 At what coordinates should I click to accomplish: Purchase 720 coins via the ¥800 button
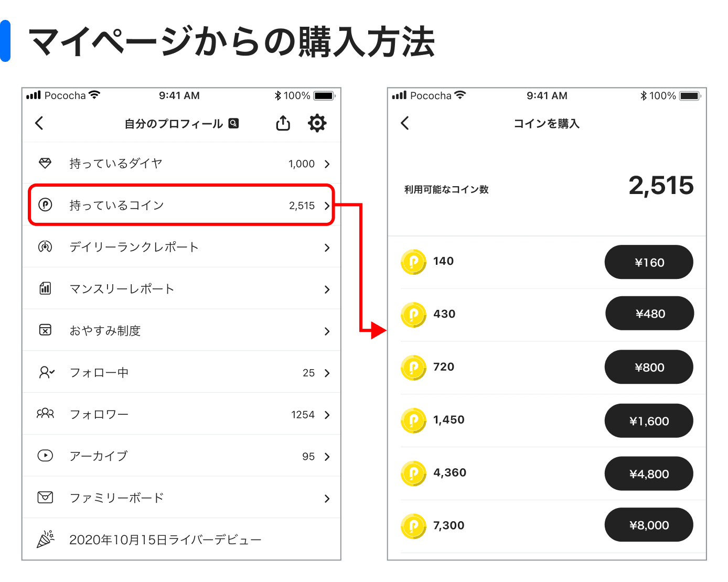(649, 367)
